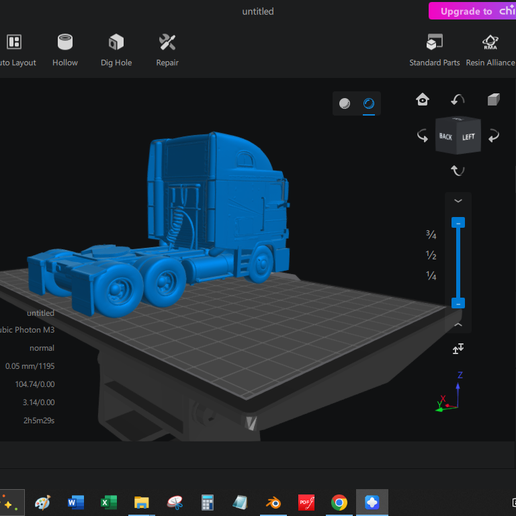Open Paint from the taskbar
The height and width of the screenshot is (516, 516).
coord(43,502)
